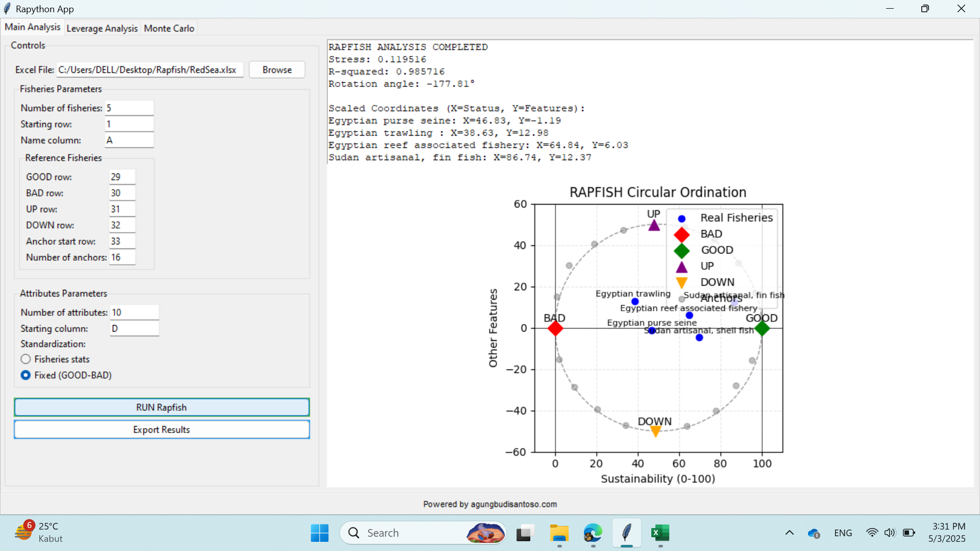Focus the Excel File path field

[x=150, y=70]
